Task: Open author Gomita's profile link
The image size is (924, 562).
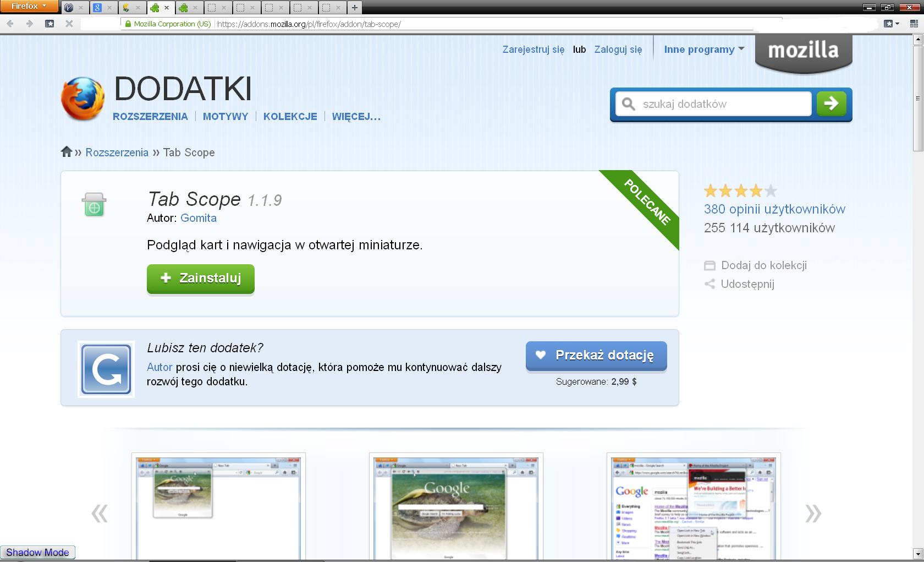Action: click(x=199, y=218)
